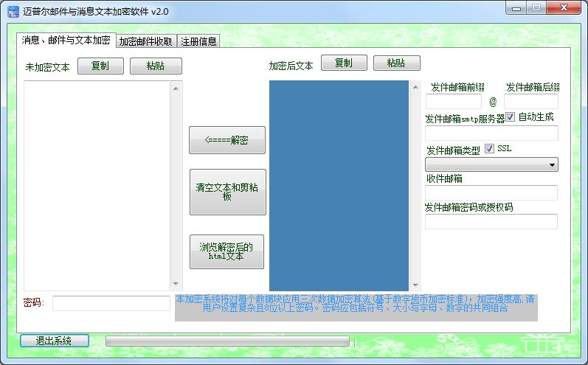Click 清空文本和剪粘板 button
588x365 pixels.
[226, 192]
